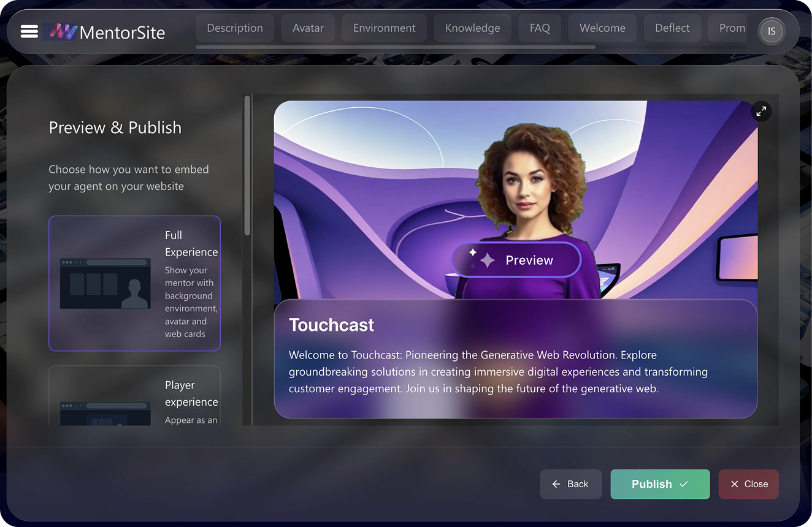
Task: Open the hamburger menu
Action: tap(29, 31)
